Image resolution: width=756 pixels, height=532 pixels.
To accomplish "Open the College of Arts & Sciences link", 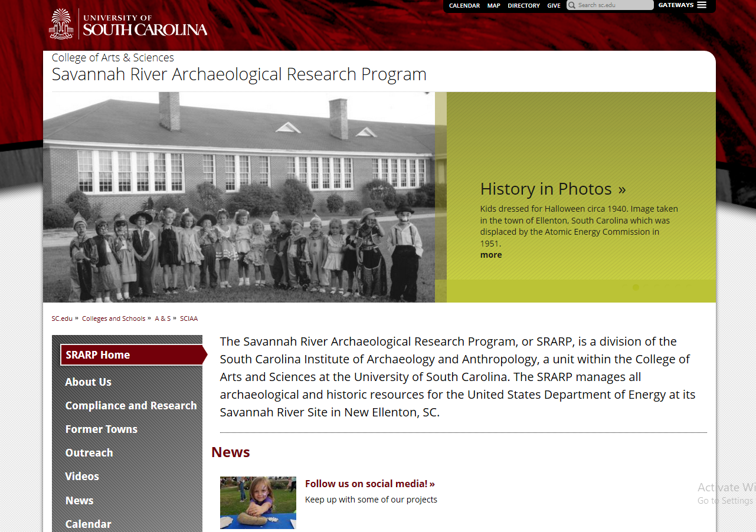I will (x=113, y=57).
